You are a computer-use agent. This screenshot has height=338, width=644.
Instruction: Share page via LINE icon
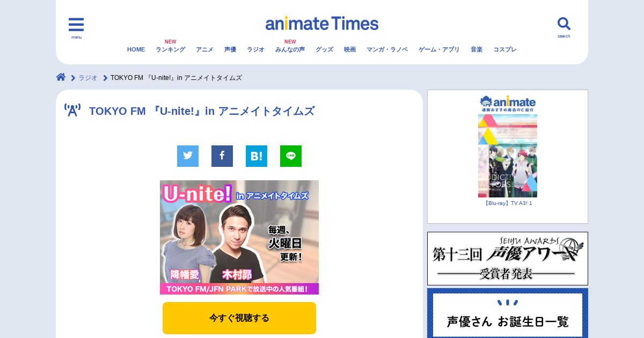point(291,156)
